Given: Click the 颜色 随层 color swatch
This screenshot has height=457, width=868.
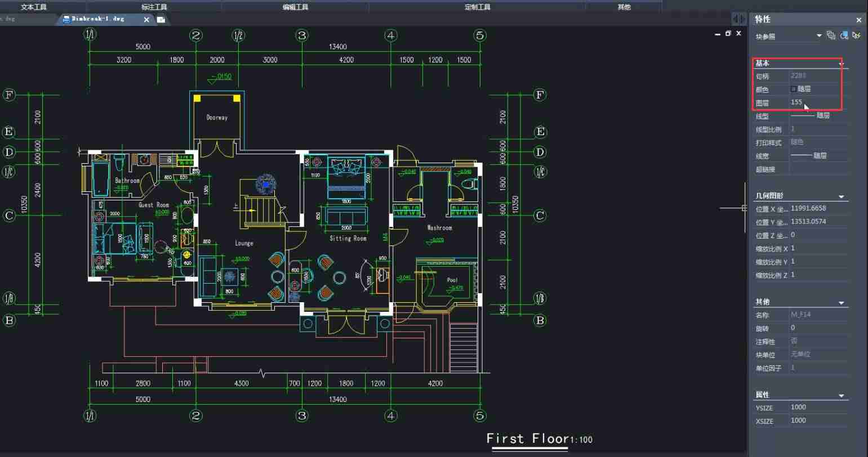Looking at the screenshot, I should (x=794, y=89).
